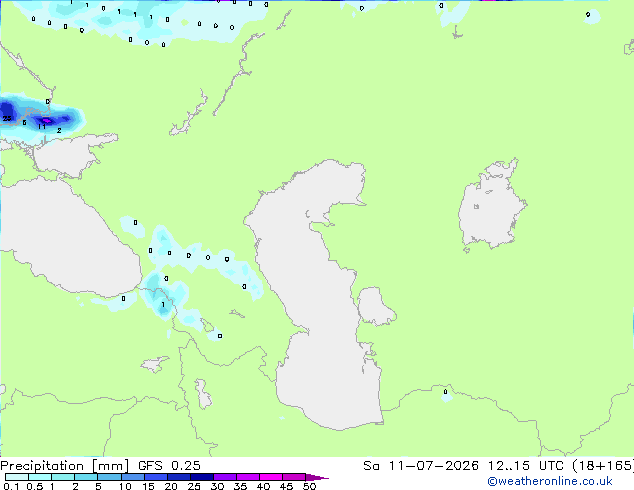Click the 10–15 mm blue legend segment
The width and height of the screenshot is (634, 490).
tap(132, 477)
